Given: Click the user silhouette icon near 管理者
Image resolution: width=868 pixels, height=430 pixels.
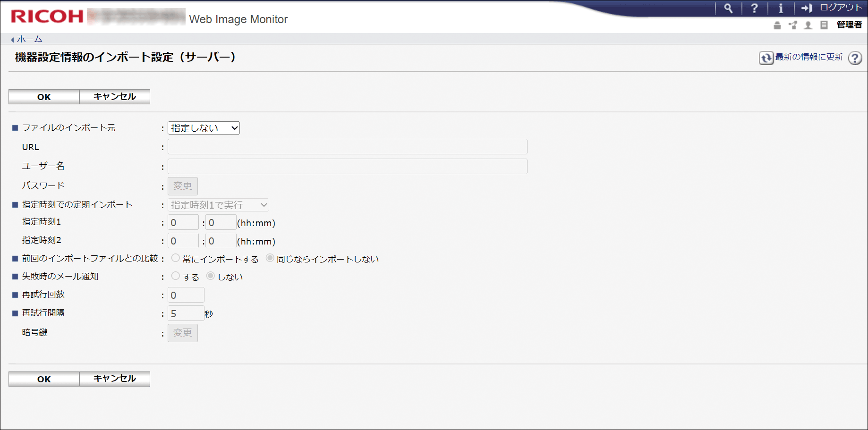Looking at the screenshot, I should (x=808, y=25).
